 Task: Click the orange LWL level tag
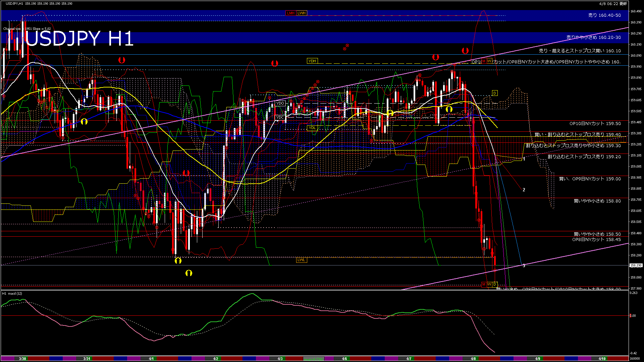pos(301,260)
